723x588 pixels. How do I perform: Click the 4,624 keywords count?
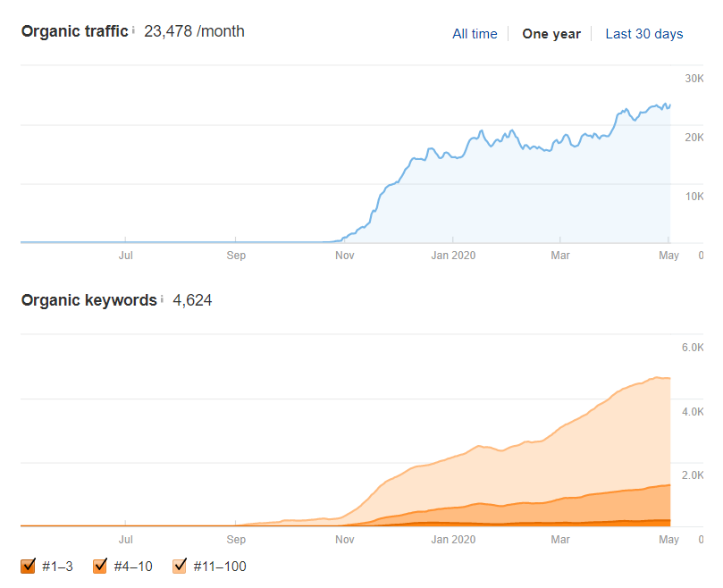point(192,300)
